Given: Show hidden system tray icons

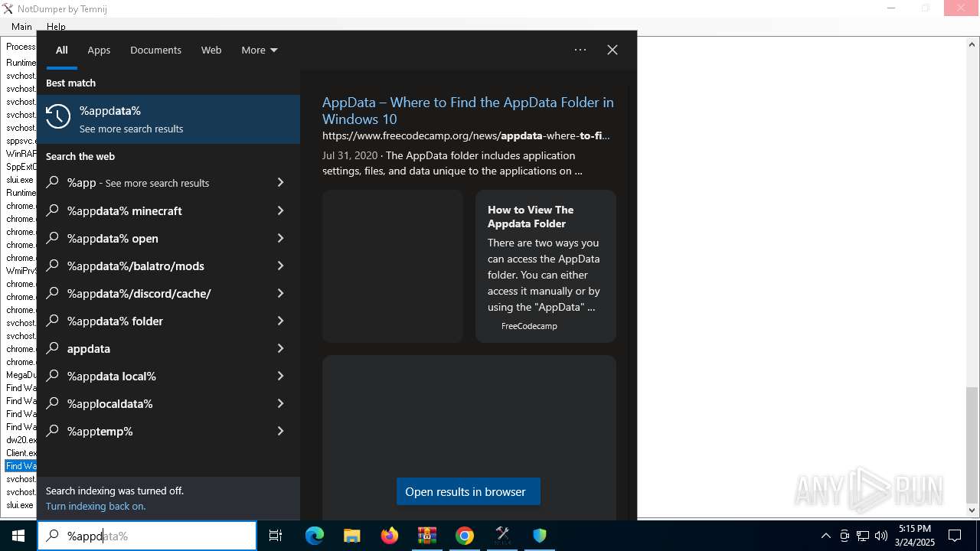Looking at the screenshot, I should pos(825,536).
